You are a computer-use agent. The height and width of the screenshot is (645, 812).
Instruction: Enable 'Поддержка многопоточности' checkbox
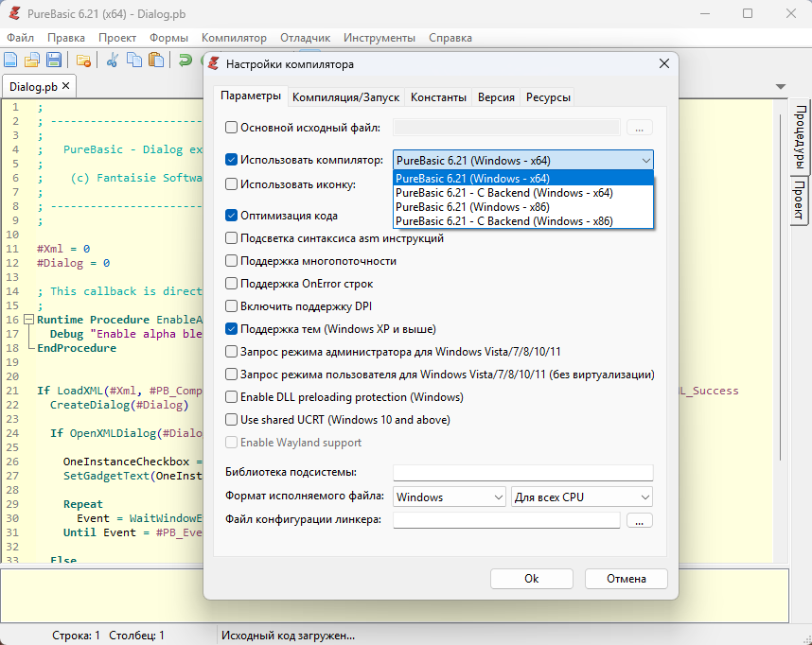point(232,261)
